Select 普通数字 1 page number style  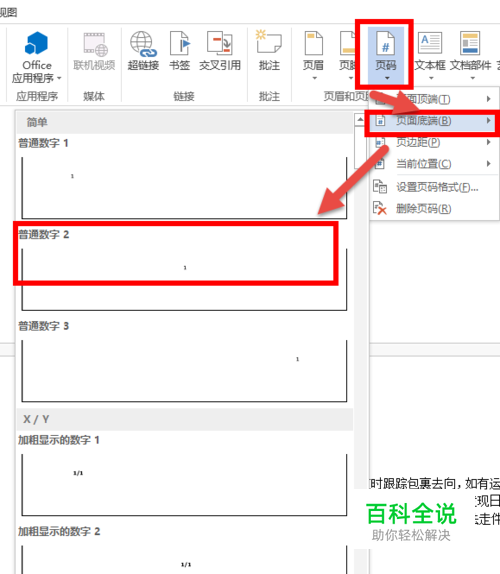pyautogui.click(x=184, y=178)
